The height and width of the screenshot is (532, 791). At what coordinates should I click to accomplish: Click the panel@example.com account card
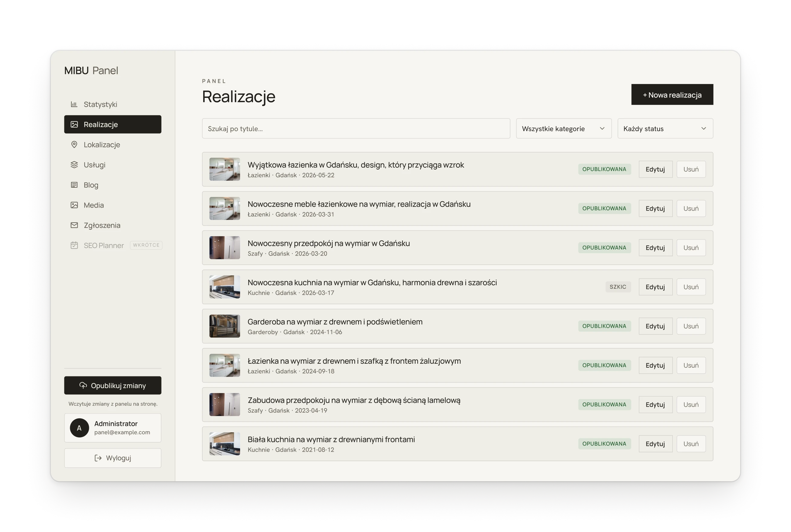pos(113,428)
